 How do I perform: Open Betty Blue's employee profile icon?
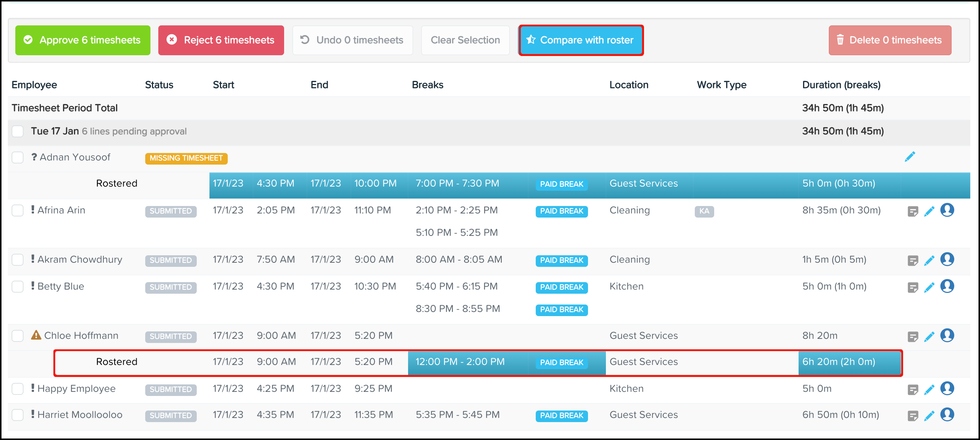point(947,286)
